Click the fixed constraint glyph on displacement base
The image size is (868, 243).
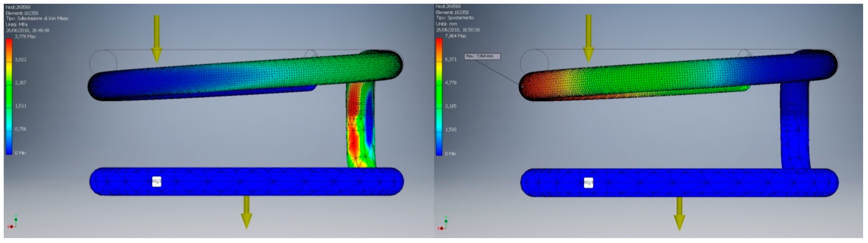[588, 182]
